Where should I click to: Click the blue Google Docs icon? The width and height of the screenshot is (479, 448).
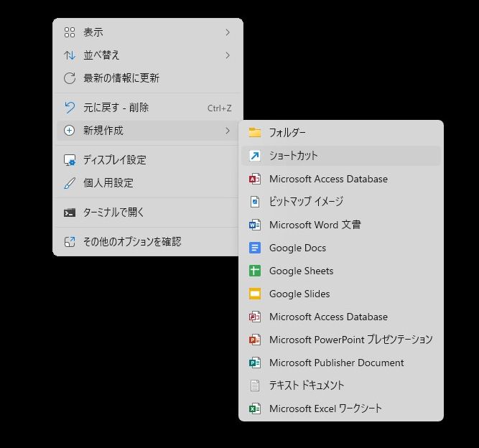pos(254,248)
